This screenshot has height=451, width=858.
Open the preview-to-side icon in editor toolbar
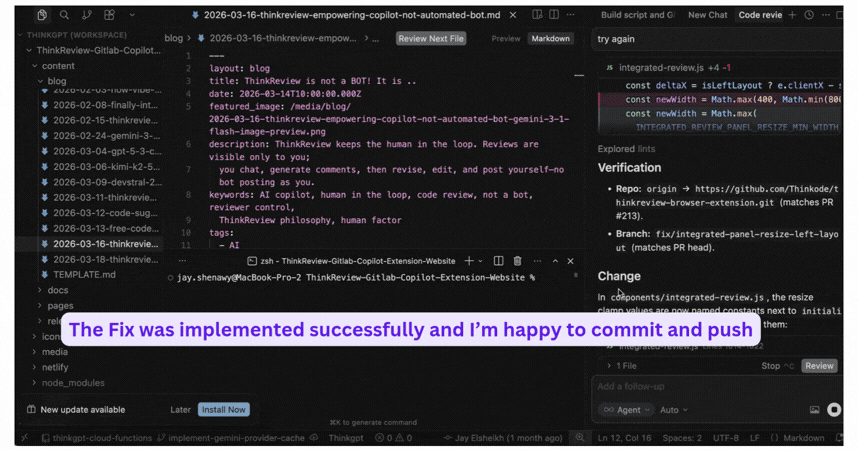tap(537, 15)
